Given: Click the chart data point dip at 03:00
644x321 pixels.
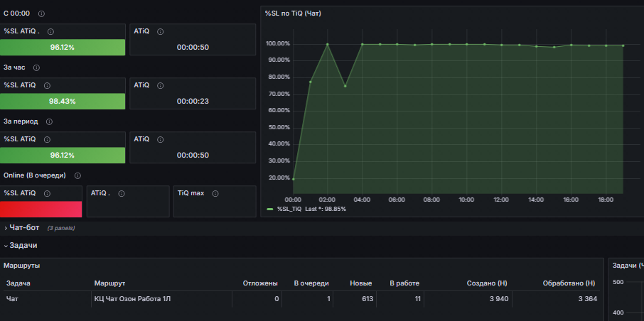Looking at the screenshot, I should [x=345, y=86].
